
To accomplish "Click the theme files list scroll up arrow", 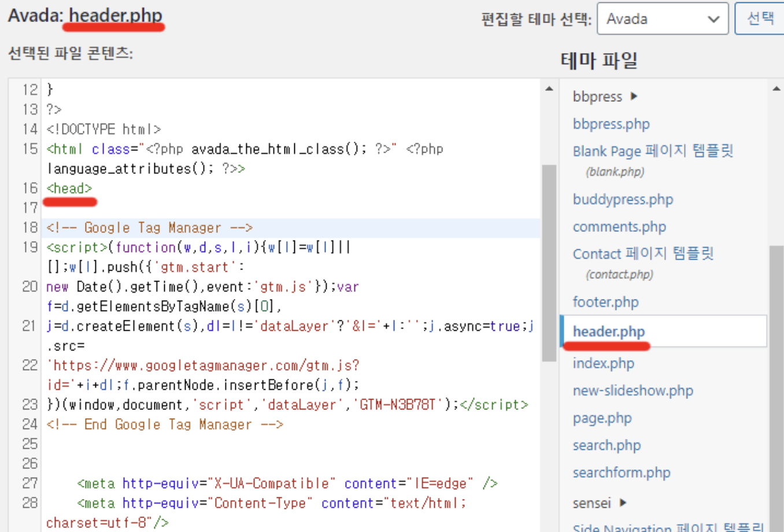I will (x=776, y=89).
